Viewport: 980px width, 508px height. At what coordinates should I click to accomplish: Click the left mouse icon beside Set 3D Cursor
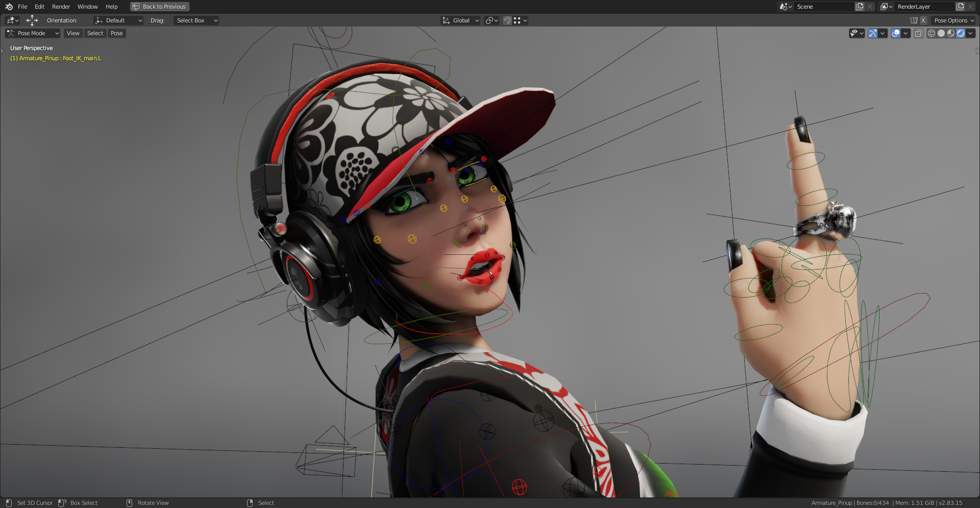9,503
